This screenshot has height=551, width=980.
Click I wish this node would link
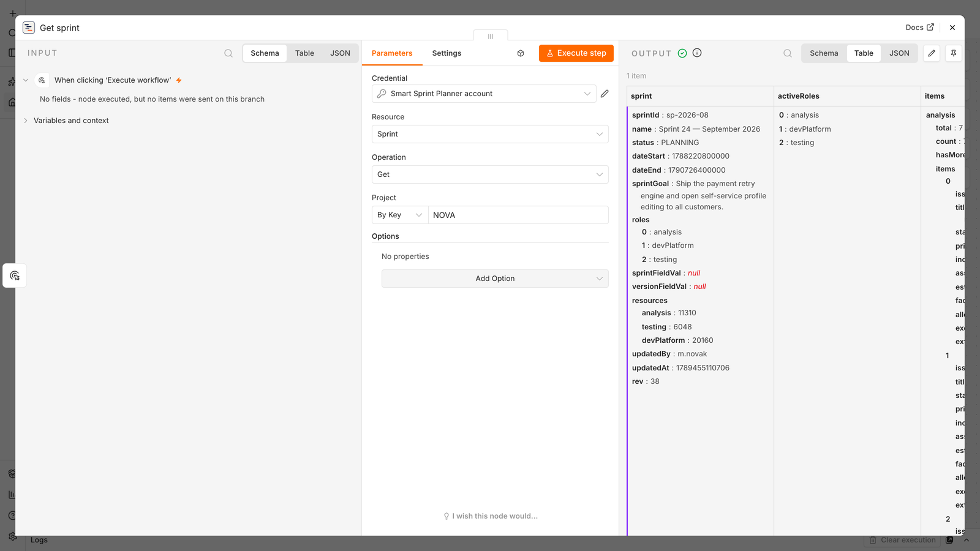491,516
